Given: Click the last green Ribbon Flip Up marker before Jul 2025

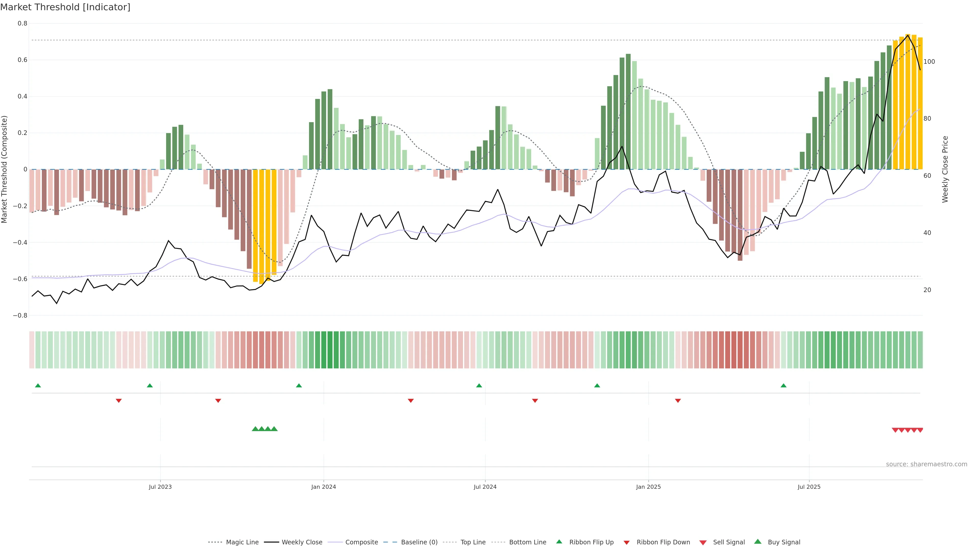Looking at the screenshot, I should (x=783, y=386).
